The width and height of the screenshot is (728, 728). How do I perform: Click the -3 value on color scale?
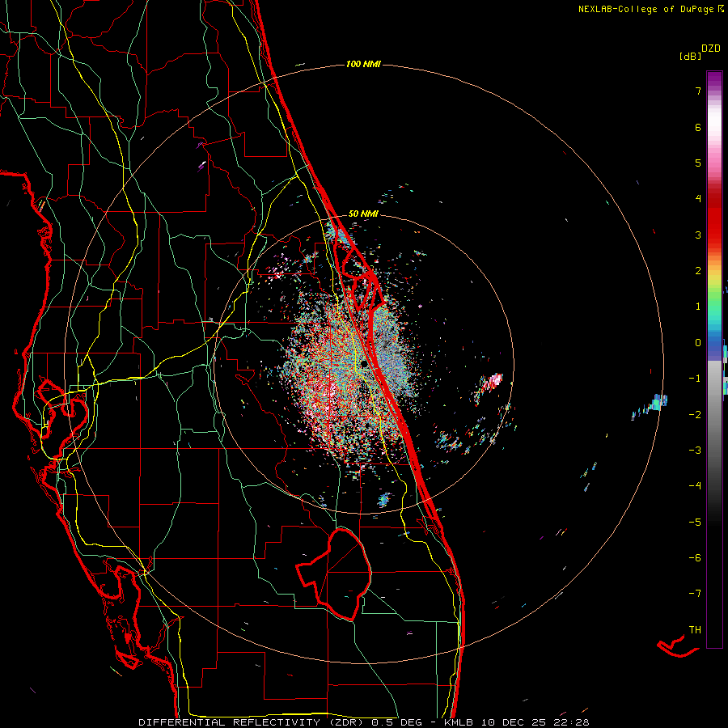695,451
